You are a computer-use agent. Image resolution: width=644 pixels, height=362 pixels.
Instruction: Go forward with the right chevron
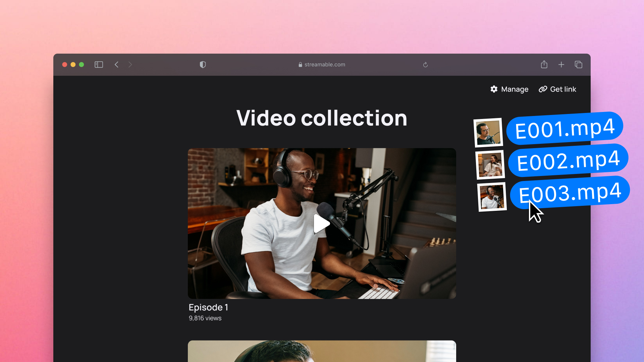coord(130,65)
